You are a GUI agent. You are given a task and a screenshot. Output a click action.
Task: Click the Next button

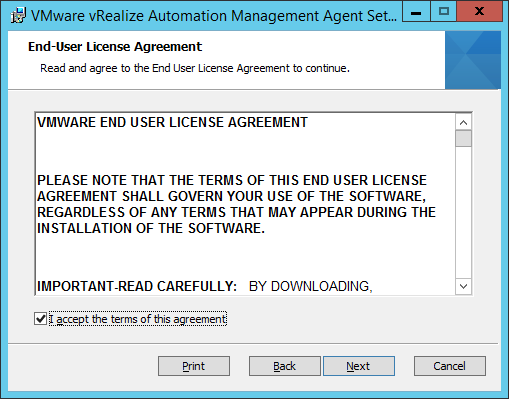pyautogui.click(x=359, y=366)
